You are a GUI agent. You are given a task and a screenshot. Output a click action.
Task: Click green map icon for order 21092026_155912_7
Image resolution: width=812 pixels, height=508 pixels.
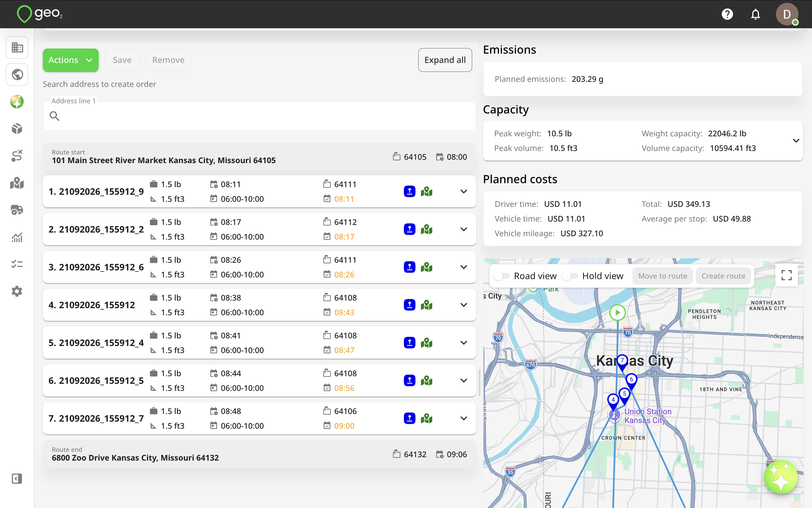tap(427, 418)
